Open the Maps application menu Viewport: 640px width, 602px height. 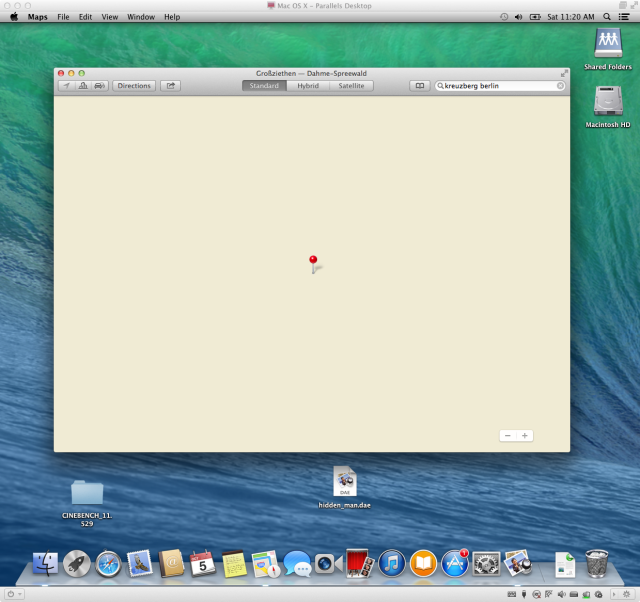[38, 17]
